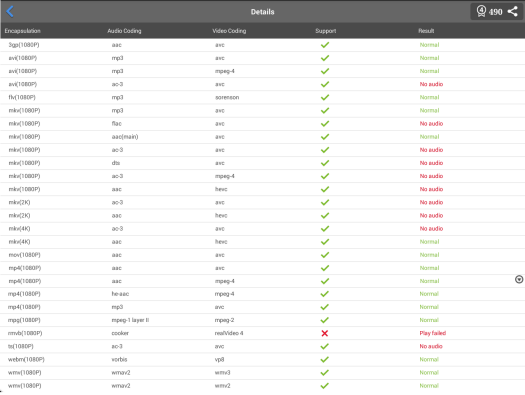Click the check mark on the wmv2 row

[x=324, y=386]
